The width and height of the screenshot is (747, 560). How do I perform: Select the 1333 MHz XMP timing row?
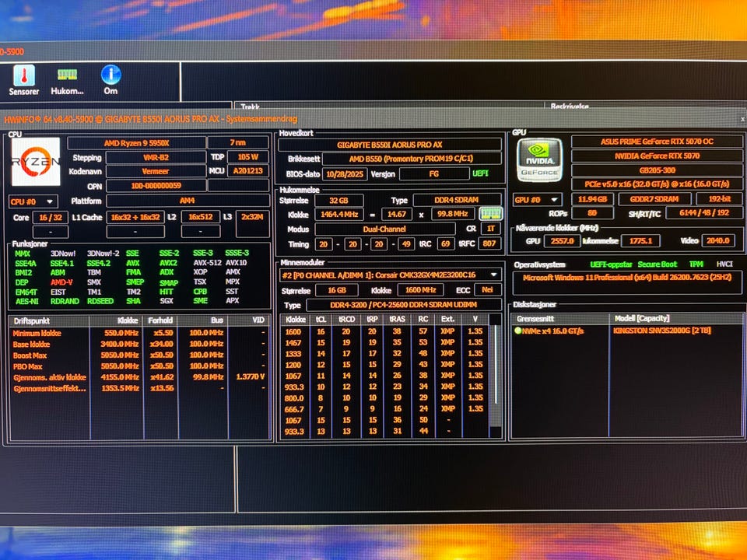pyautogui.click(x=384, y=353)
